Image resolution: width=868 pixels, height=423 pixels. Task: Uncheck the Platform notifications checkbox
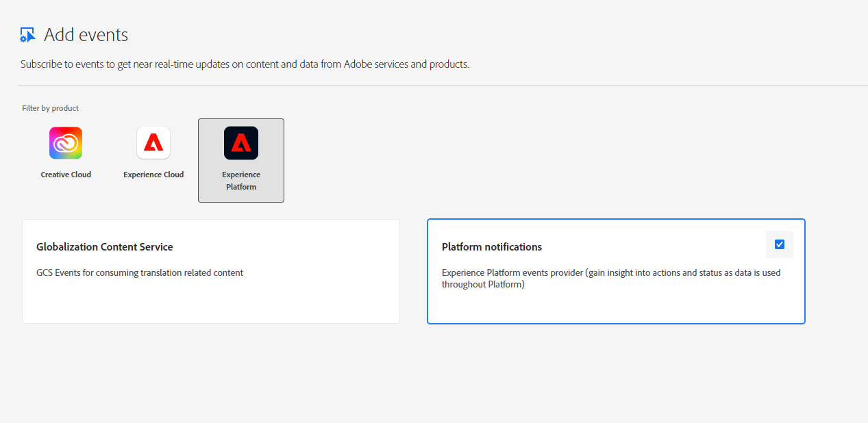(x=780, y=244)
